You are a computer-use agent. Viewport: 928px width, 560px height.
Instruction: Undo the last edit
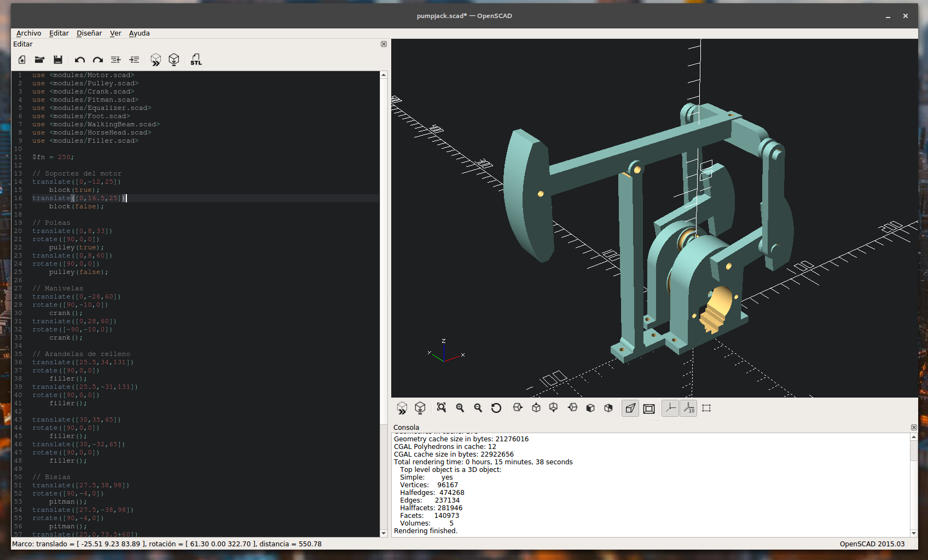80,60
